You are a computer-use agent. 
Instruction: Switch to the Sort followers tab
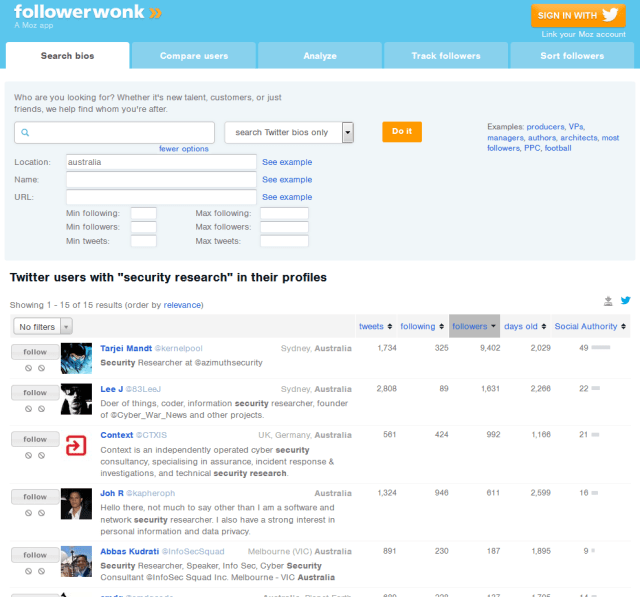(572, 56)
